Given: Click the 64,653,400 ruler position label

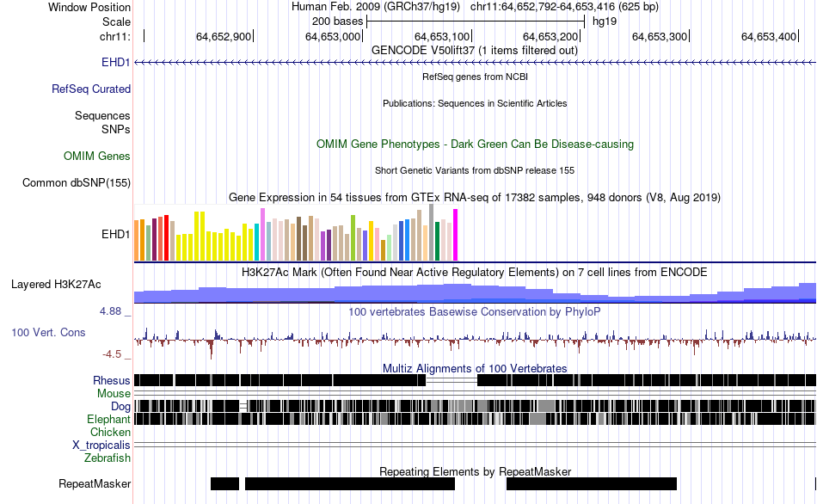Looking at the screenshot, I should [x=769, y=36].
